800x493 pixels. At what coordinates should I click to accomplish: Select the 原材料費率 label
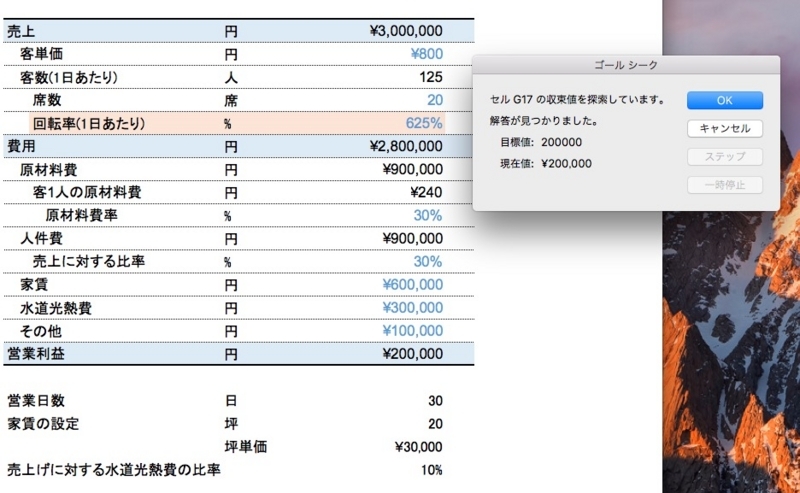click(82, 215)
